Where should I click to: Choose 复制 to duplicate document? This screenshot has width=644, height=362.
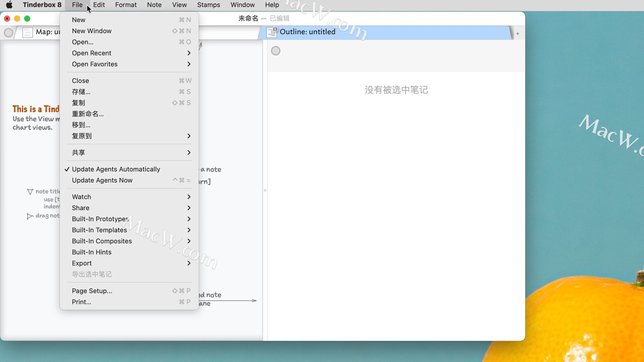(x=129, y=103)
